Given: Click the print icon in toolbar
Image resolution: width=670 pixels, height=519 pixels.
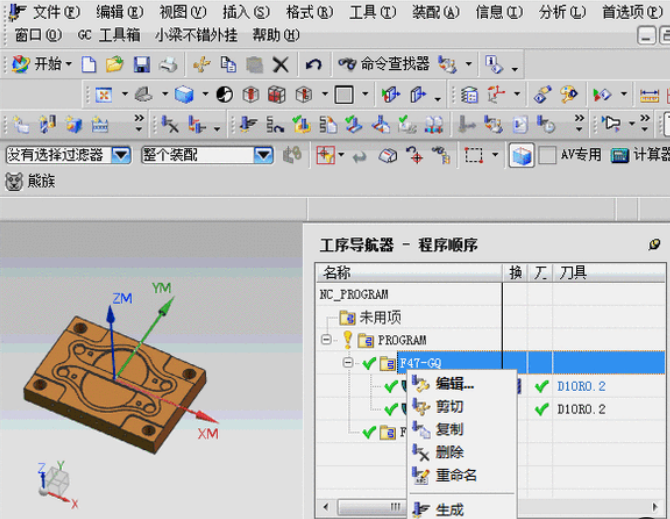Looking at the screenshot, I should tap(167, 64).
